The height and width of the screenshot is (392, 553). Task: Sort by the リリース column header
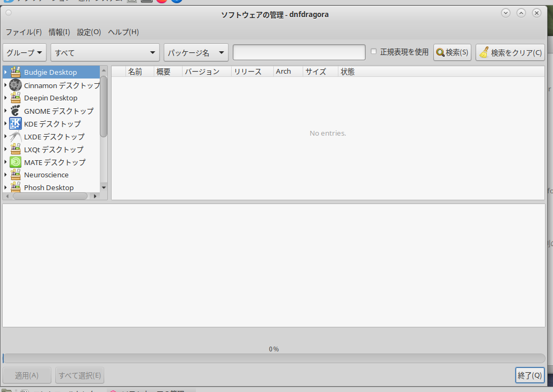pos(252,72)
